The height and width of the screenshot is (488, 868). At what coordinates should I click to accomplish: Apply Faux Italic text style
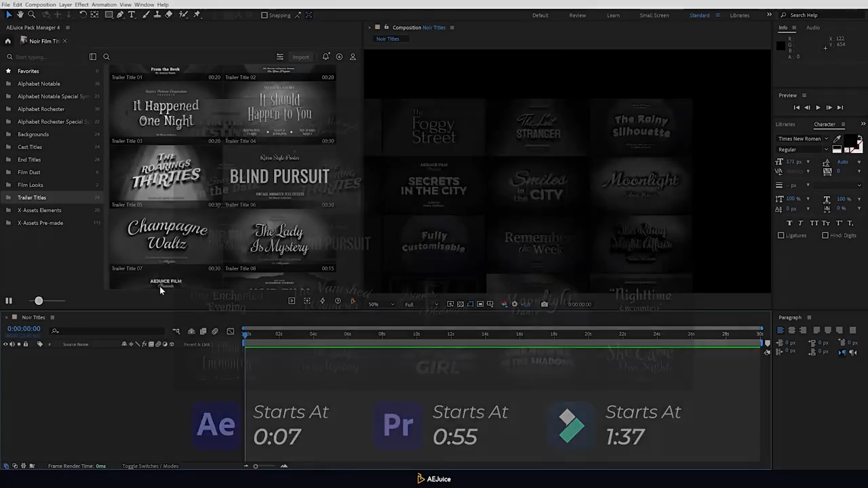coord(800,223)
